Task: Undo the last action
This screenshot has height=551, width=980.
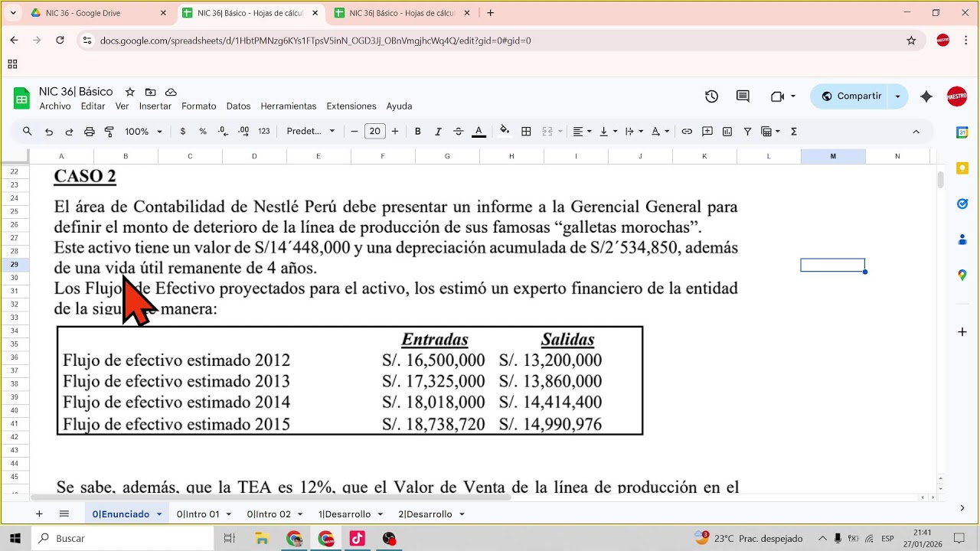Action: click(x=49, y=132)
